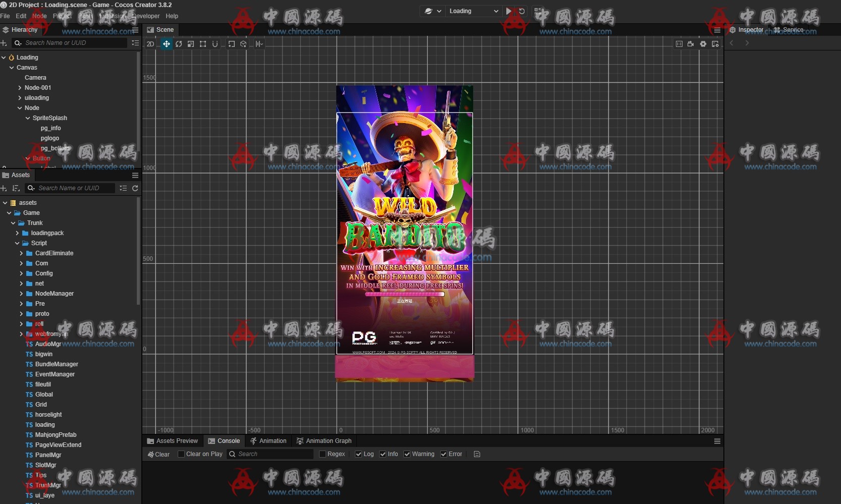
Task: Click the refresh preview icon
Action: (522, 11)
